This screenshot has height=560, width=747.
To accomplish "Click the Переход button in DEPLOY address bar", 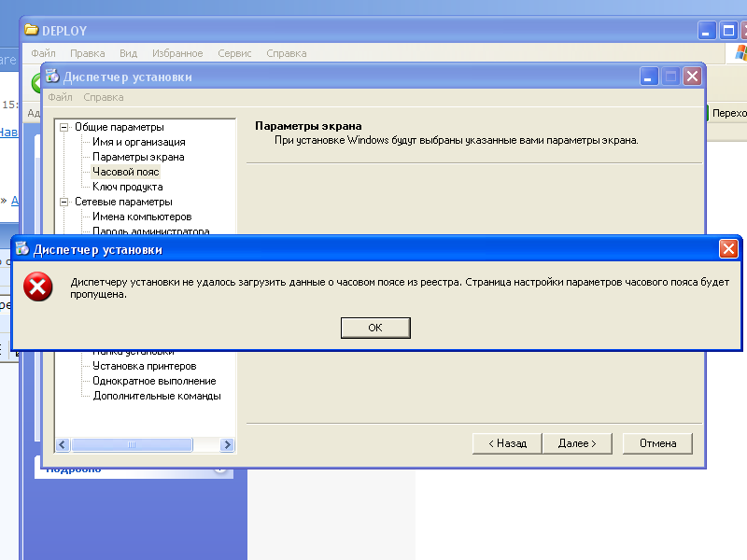I will pos(726,113).
